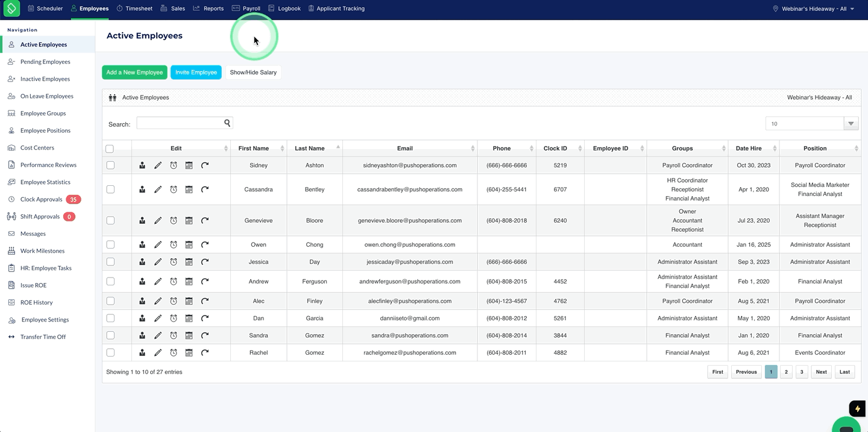Open Performance Reviews in sidebar
This screenshot has height=432, width=868.
[x=48, y=165]
